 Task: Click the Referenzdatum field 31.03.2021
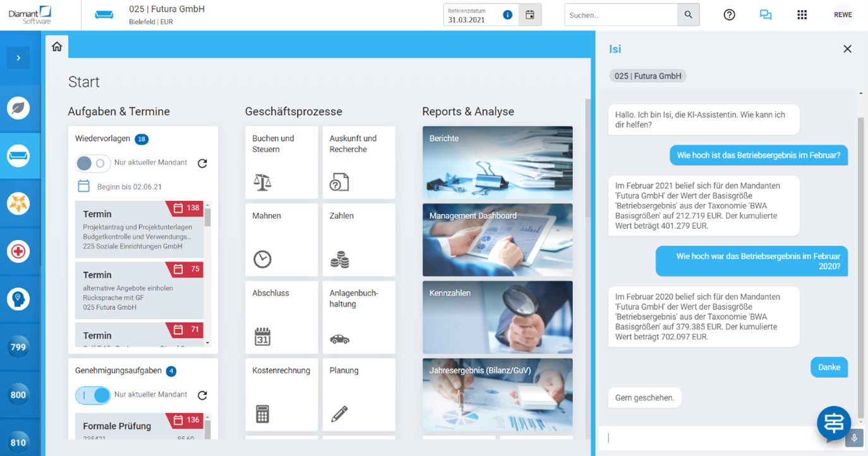[480, 15]
